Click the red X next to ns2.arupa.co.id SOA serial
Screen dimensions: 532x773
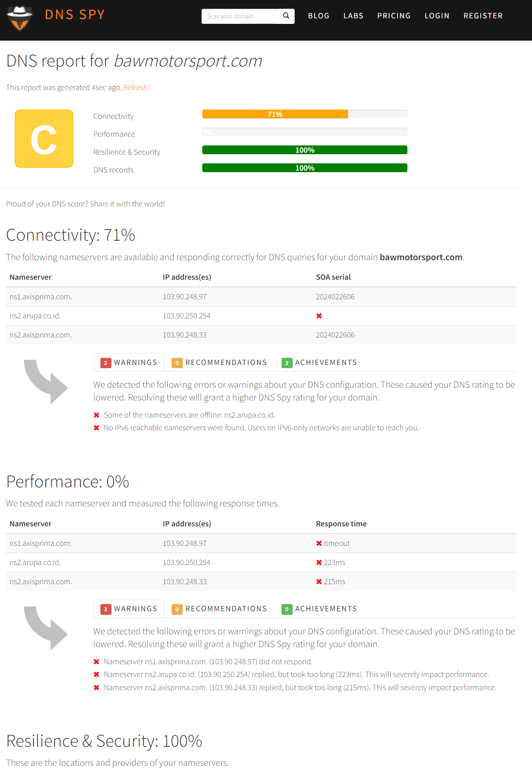pos(319,316)
